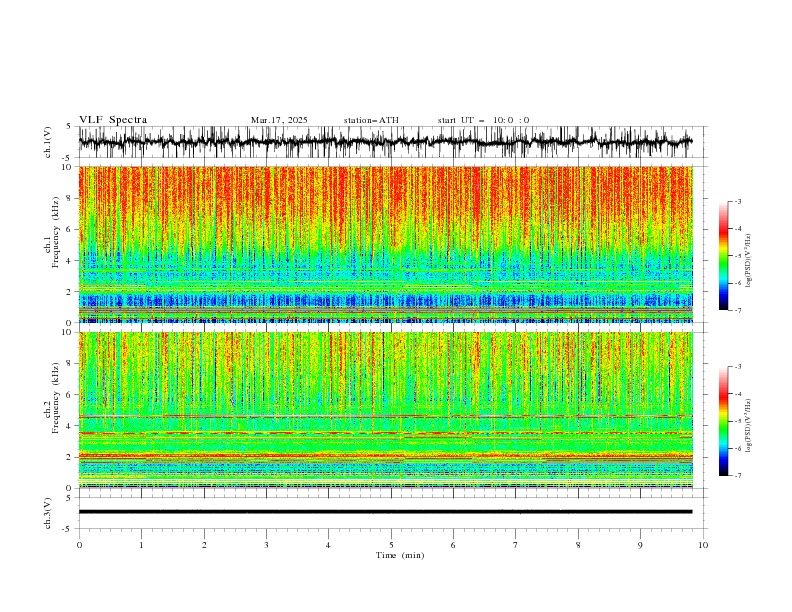This screenshot has width=792, height=612.
Task: Select the "Mar.17, 2025" date label
Action: (279, 120)
